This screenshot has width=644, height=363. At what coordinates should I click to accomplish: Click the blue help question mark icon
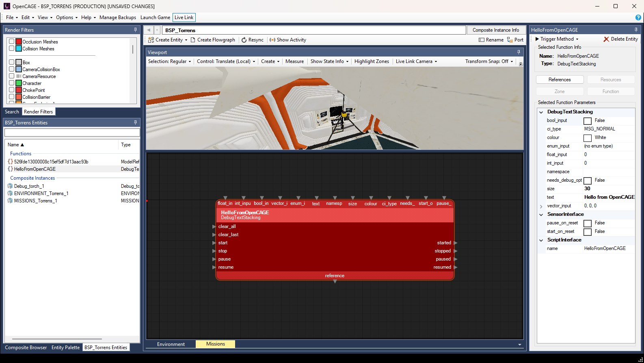point(638,17)
